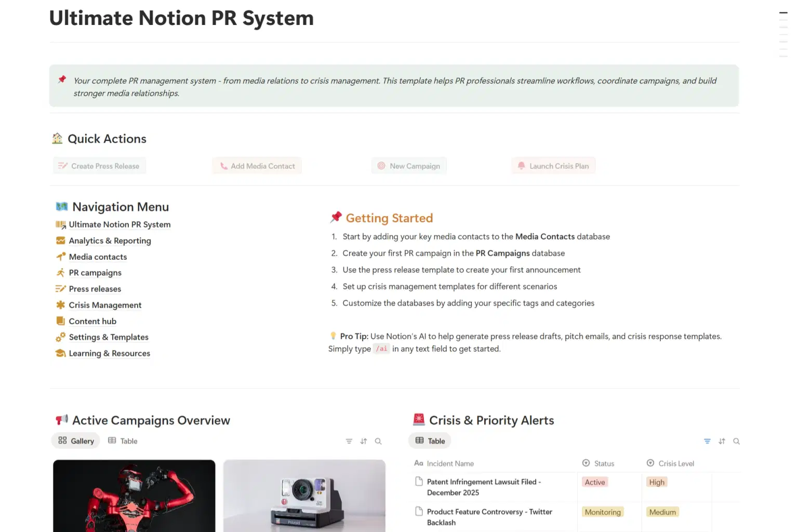This screenshot has width=798, height=532.
Task: Click the Add Media Contact button
Action: click(x=257, y=166)
